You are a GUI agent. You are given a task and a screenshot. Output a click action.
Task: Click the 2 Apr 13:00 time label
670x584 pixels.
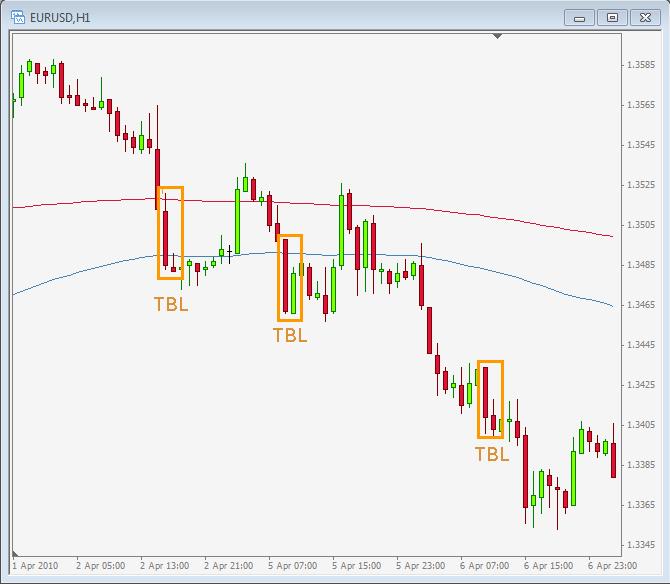(x=165, y=566)
